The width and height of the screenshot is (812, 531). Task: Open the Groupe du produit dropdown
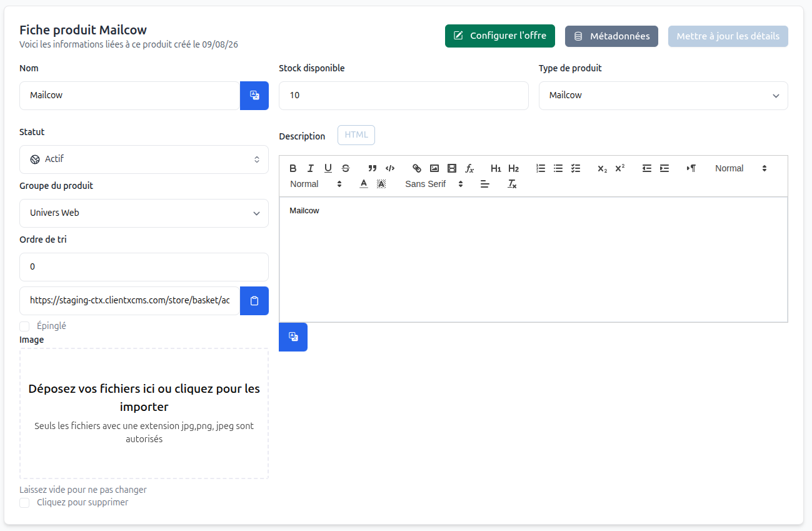pyautogui.click(x=144, y=213)
